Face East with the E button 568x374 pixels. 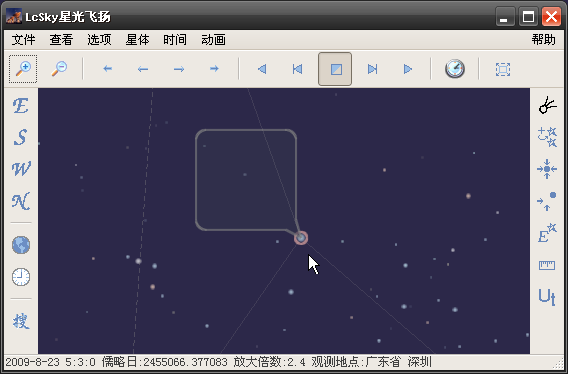pos(21,106)
